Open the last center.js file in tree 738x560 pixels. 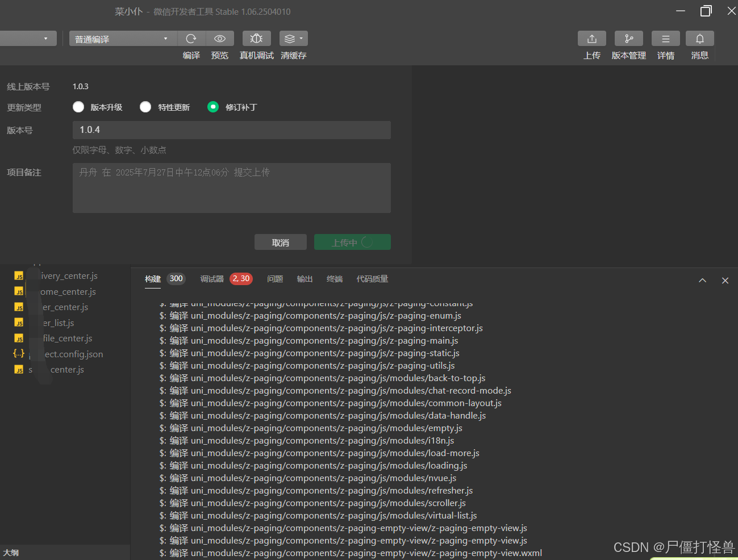[67, 370]
